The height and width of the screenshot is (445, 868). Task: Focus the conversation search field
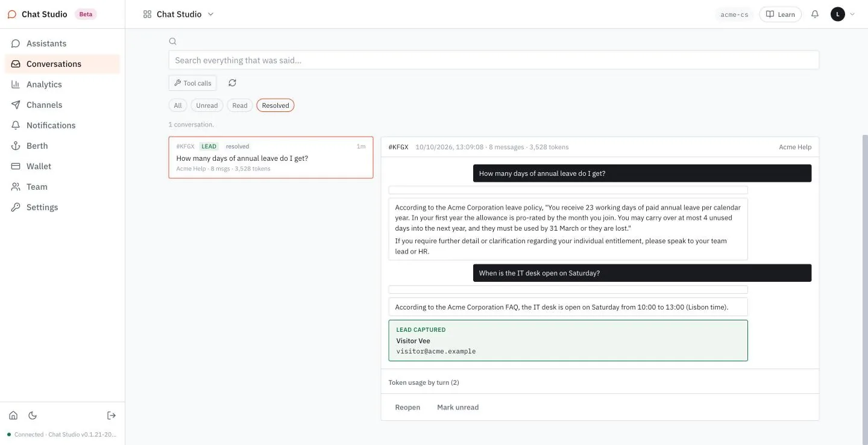point(494,60)
